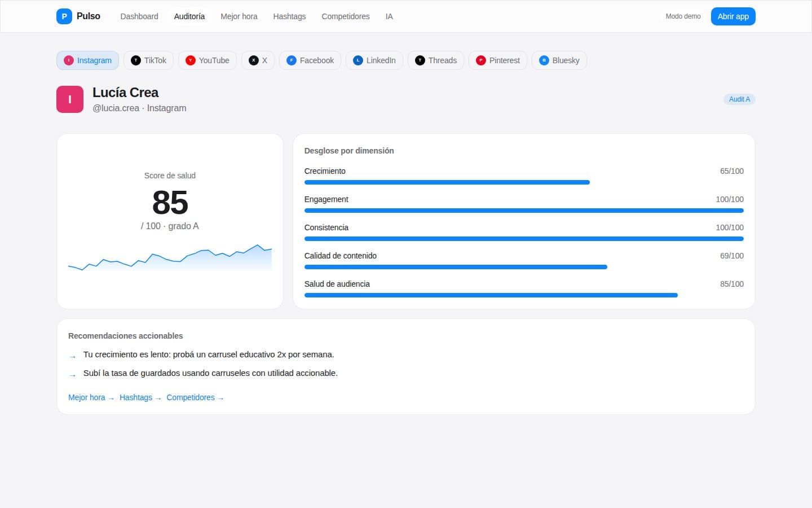Click the 85/100 Salud de audiencia value
Viewport: 812px width, 508px height.
click(x=731, y=284)
